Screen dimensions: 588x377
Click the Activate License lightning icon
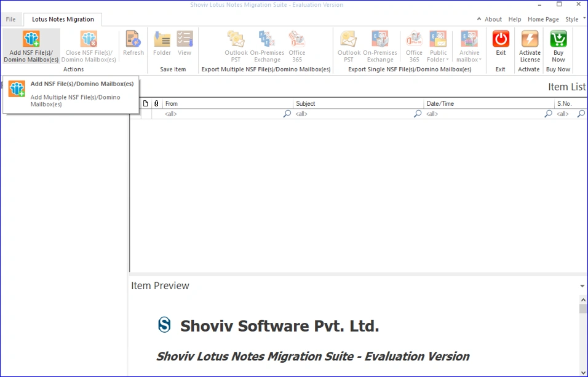(x=530, y=38)
